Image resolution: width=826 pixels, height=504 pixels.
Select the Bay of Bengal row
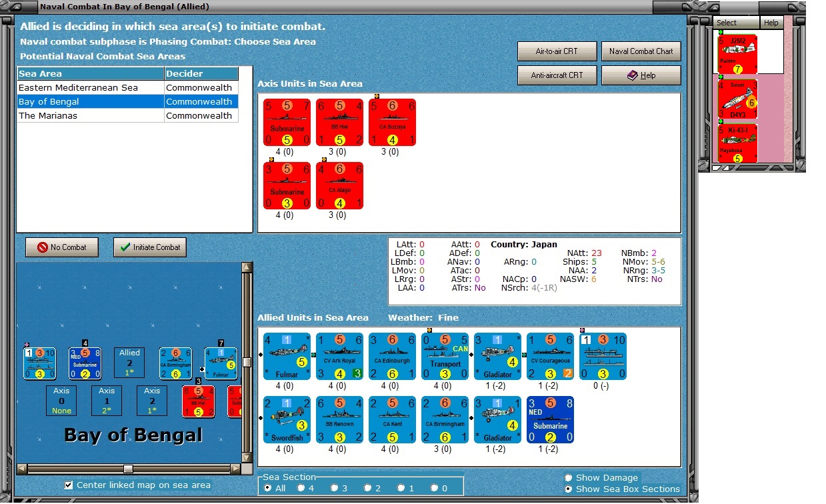click(127, 102)
